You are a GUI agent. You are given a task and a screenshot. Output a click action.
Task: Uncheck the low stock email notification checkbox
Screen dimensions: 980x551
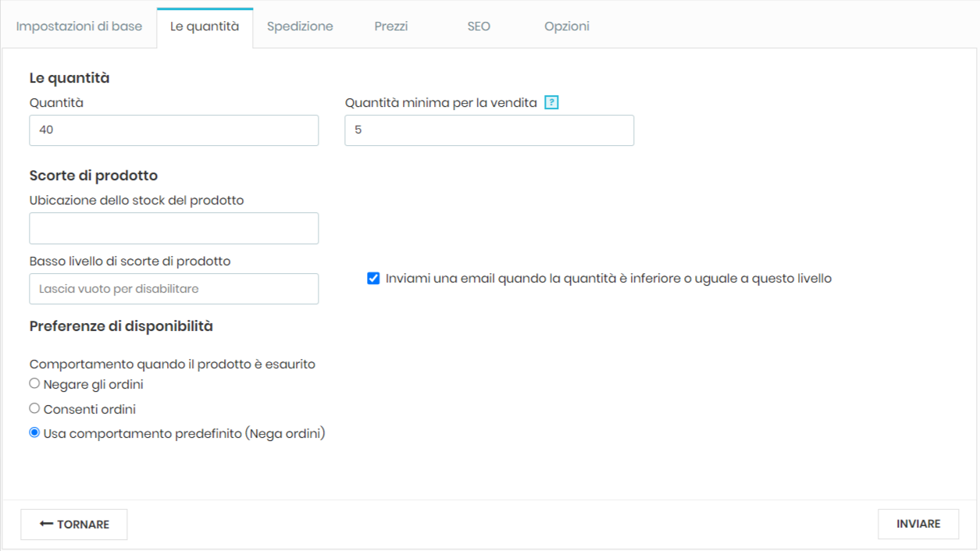pos(373,279)
